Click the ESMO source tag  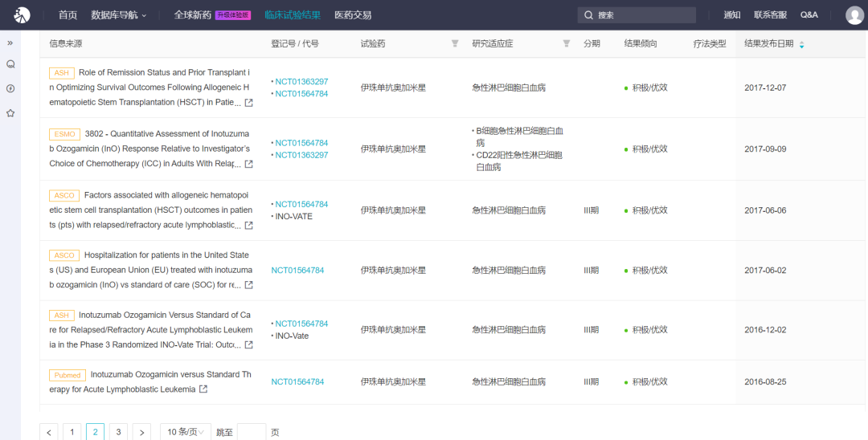65,134
